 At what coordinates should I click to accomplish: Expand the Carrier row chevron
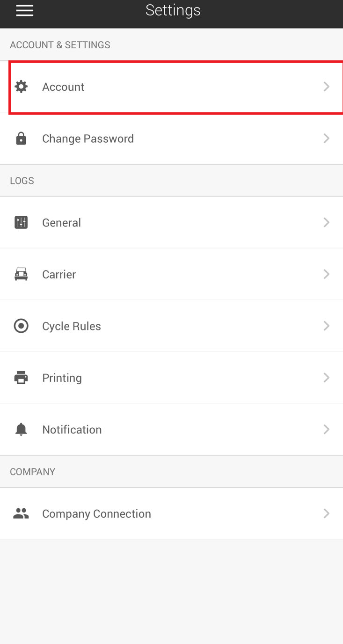pyautogui.click(x=327, y=274)
